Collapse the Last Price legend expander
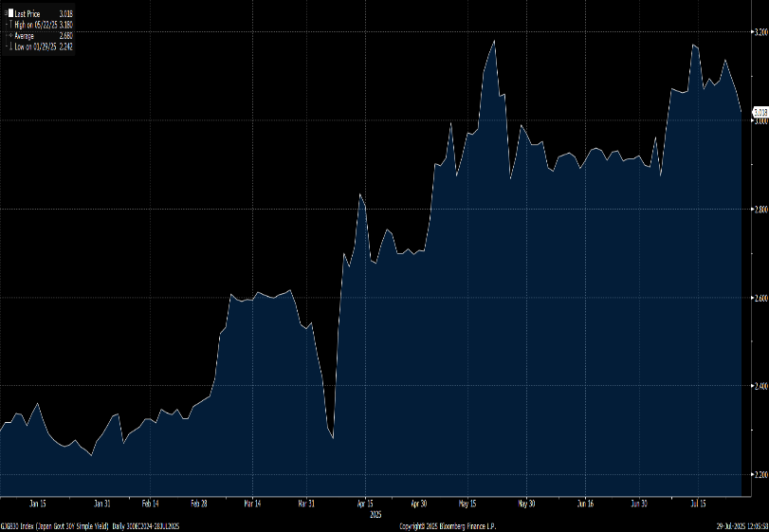 pyautogui.click(x=6, y=13)
